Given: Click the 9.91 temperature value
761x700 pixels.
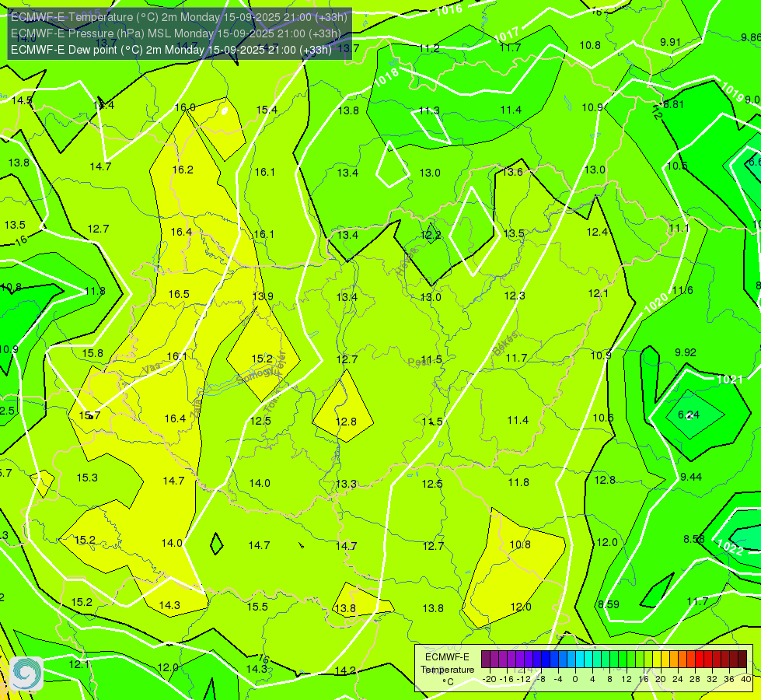Looking at the screenshot, I should [670, 42].
